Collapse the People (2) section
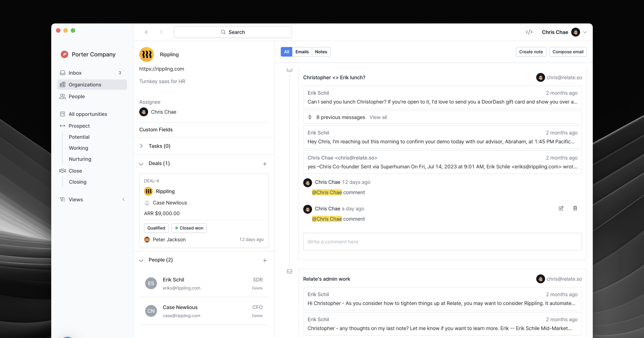Viewport: 644px width, 338px height. pyautogui.click(x=141, y=261)
